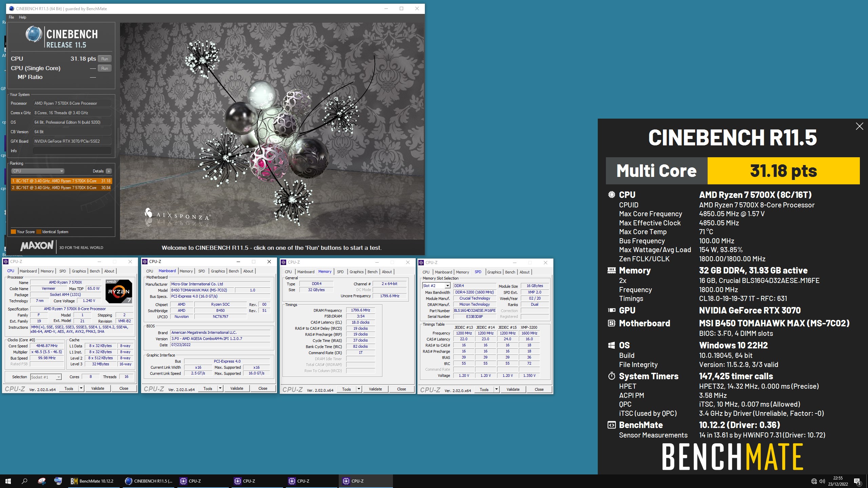The height and width of the screenshot is (488, 868).
Task: Click the network globe tray icon
Action: pyautogui.click(x=814, y=481)
